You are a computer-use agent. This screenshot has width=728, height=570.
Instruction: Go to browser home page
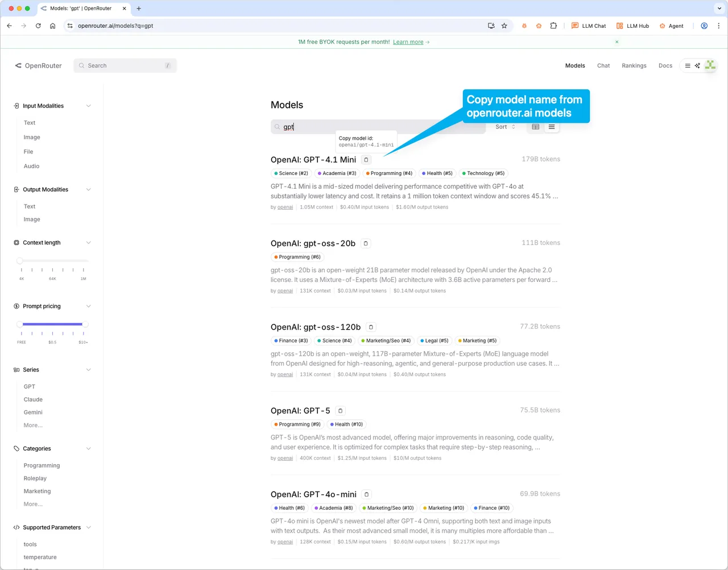52,26
